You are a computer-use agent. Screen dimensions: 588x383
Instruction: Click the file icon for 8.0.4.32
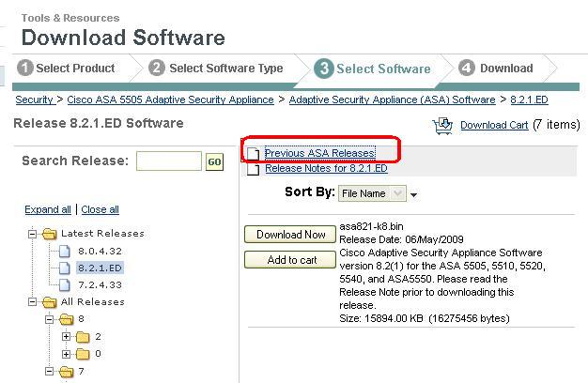(65, 251)
